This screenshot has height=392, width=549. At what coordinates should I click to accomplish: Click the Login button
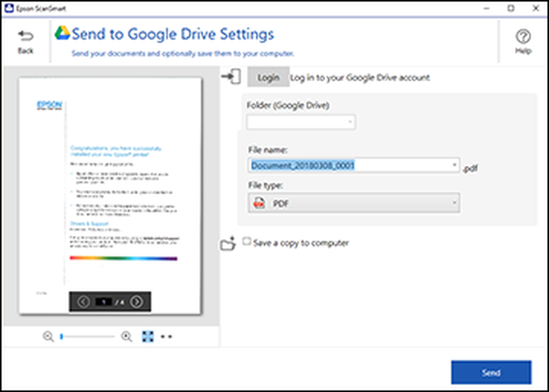[268, 77]
